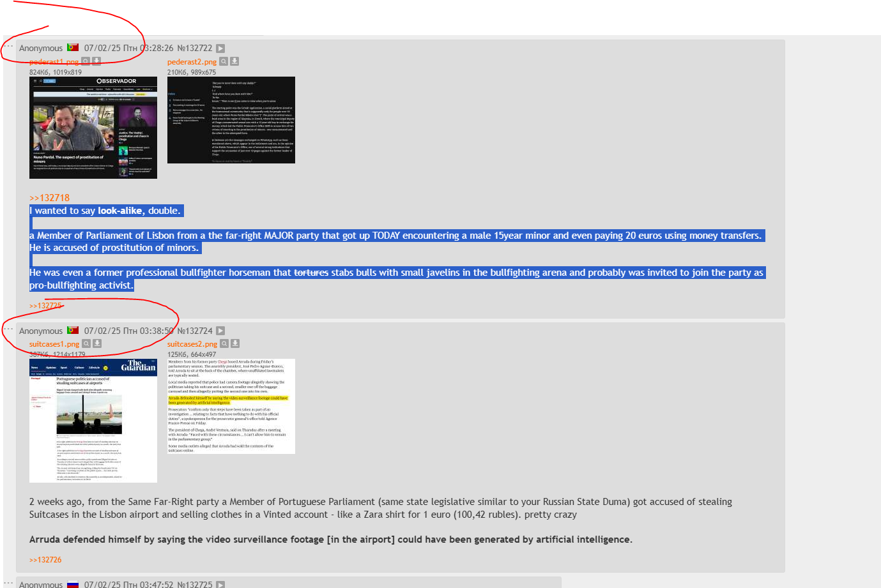Click the sentence starting 'Arruda defended himself'

[x=331, y=539]
